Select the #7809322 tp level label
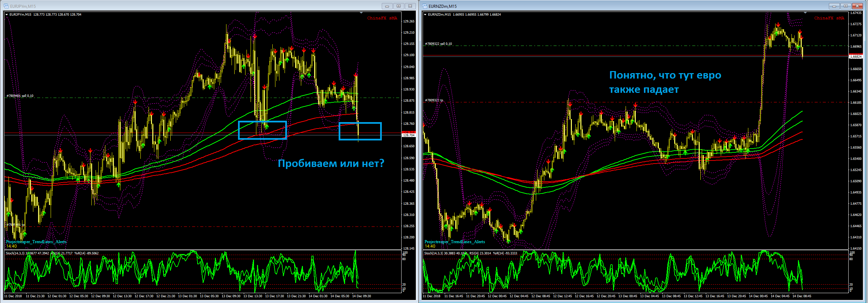The width and height of the screenshot is (868, 303). click(x=434, y=100)
